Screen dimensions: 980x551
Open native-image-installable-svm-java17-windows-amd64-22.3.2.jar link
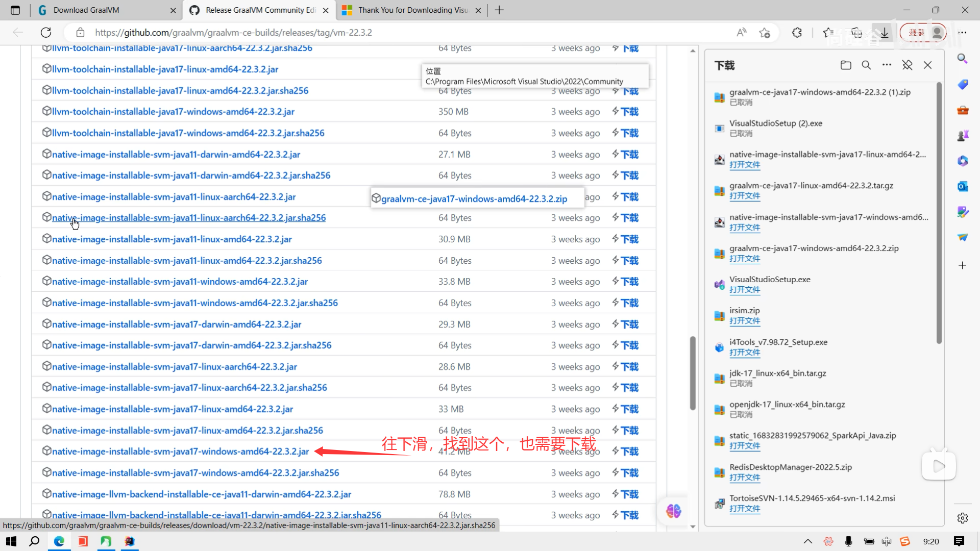click(x=181, y=452)
